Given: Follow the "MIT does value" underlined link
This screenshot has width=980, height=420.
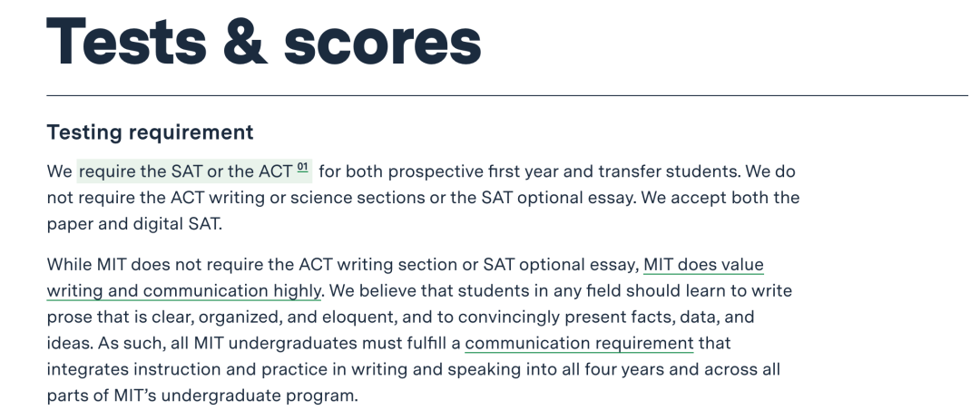Looking at the screenshot, I should 703,264.
